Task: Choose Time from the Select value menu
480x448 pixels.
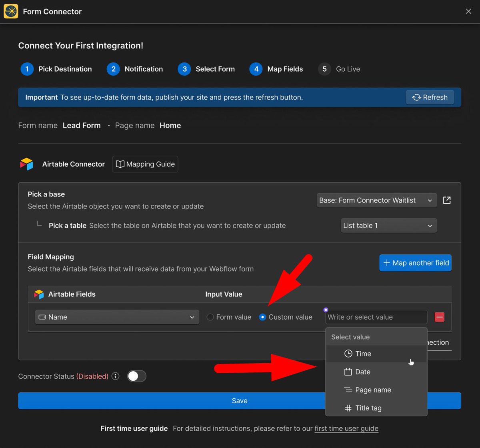Action: [x=376, y=354]
